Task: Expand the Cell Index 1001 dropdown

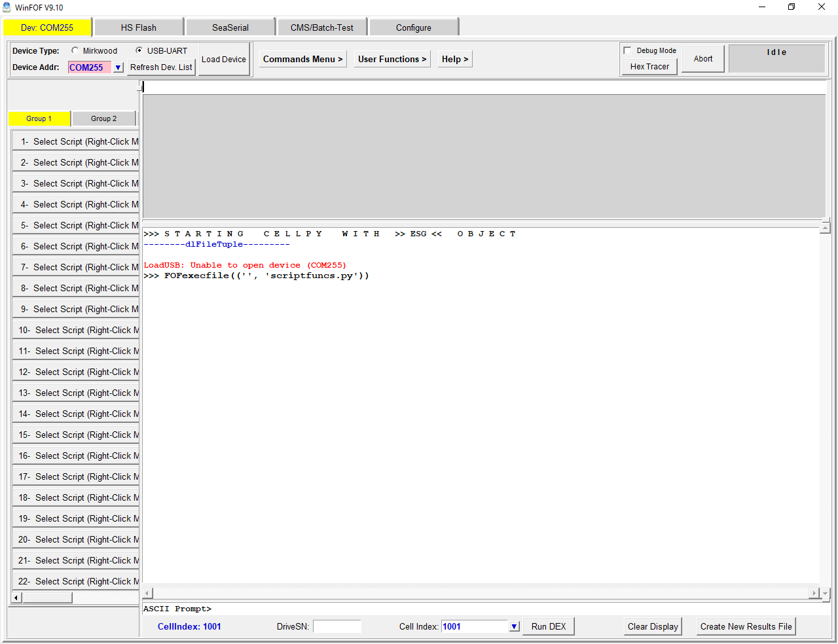Action: 514,626
